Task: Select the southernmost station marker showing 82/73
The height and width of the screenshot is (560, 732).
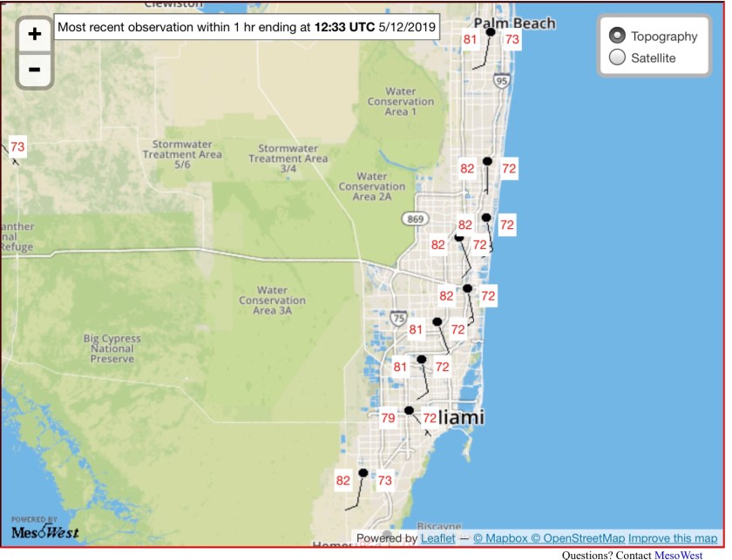Action: 363,473
